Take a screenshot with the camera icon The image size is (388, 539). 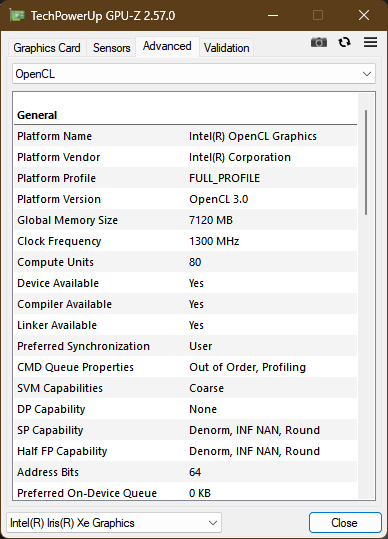pyautogui.click(x=319, y=42)
